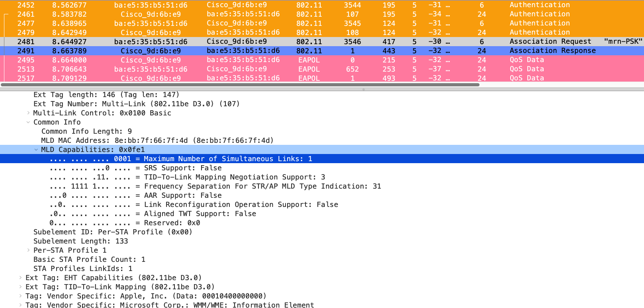Expand the Apple Vendor Specific tag
The width and height of the screenshot is (644, 308).
tap(20, 296)
